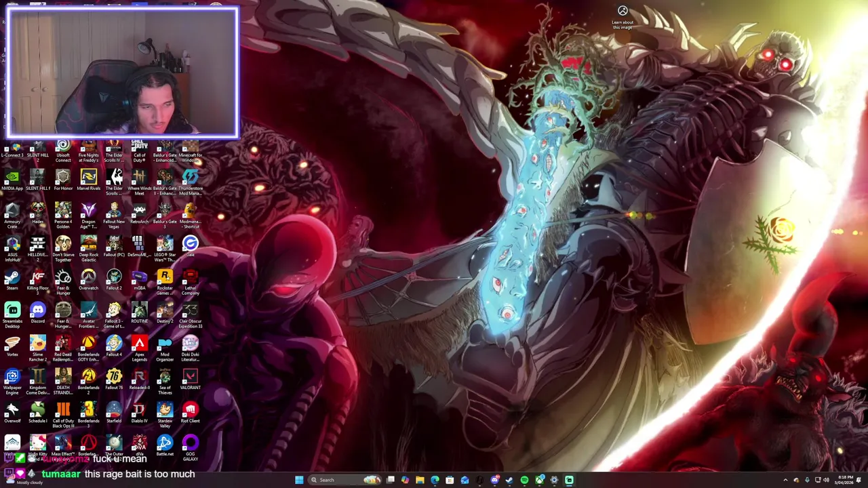The height and width of the screenshot is (488, 868).
Task: Click the 'Learn about this image' wallpaper icon
Action: (x=623, y=17)
